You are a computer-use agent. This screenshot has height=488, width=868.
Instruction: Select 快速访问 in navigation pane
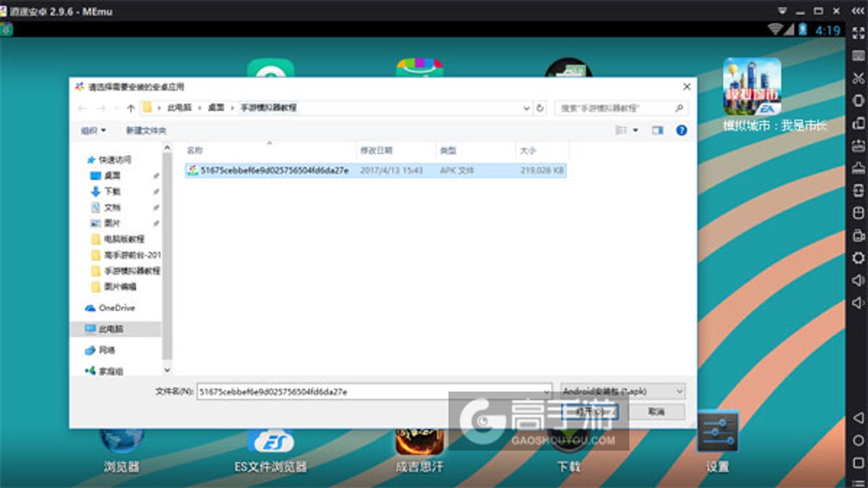coord(109,160)
